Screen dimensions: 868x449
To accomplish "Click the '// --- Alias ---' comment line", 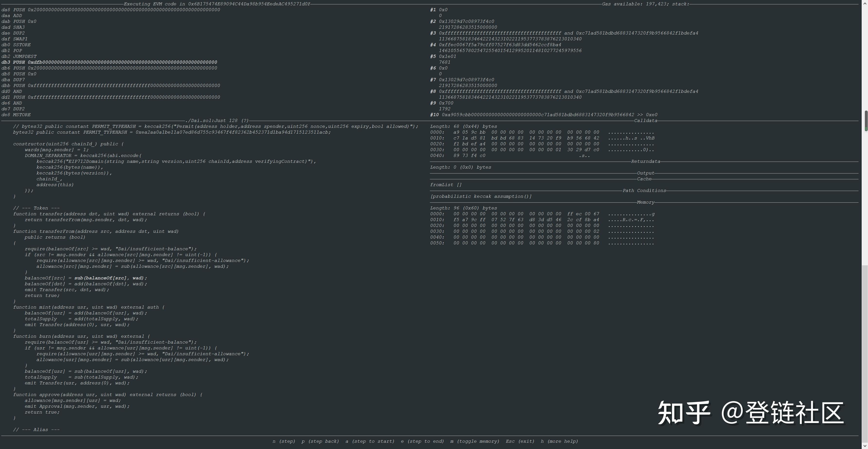I will (x=36, y=430).
